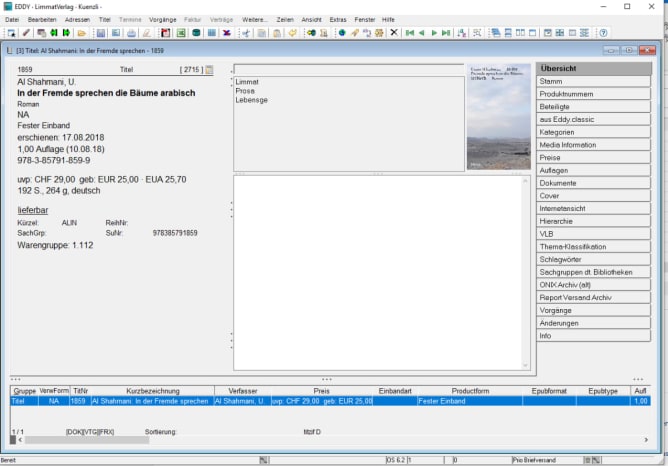668x466 pixels.
Task: Click the paste clipboard toolbar icon
Action: click(277, 33)
